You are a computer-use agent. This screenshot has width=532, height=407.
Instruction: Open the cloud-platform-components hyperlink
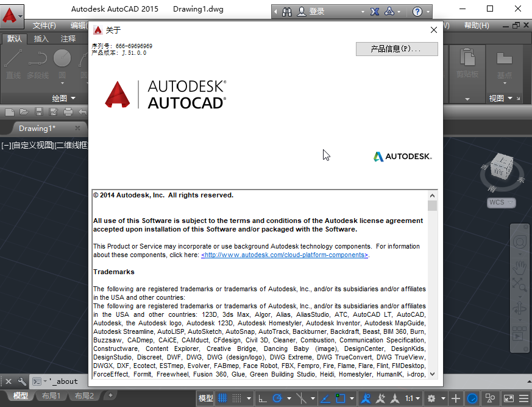(284, 255)
